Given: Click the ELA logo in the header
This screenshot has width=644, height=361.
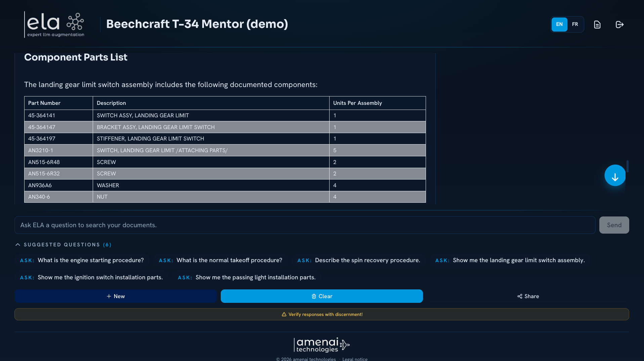Looking at the screenshot, I should pyautogui.click(x=54, y=25).
